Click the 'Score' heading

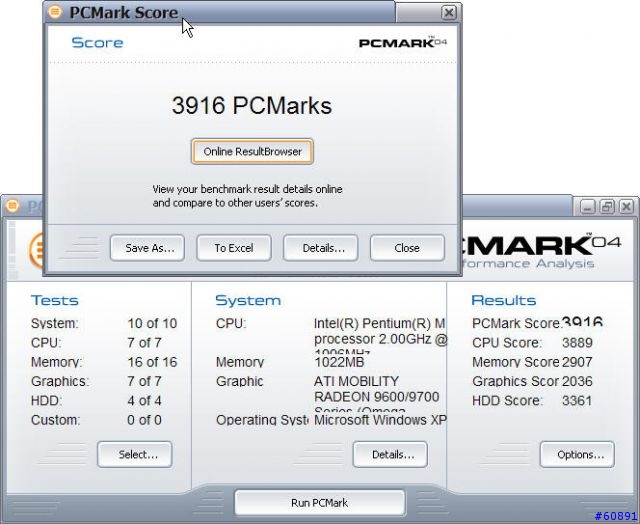click(97, 42)
